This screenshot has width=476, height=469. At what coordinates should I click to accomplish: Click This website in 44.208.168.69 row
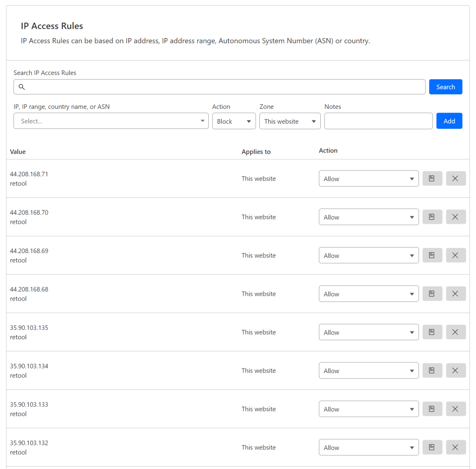click(258, 255)
